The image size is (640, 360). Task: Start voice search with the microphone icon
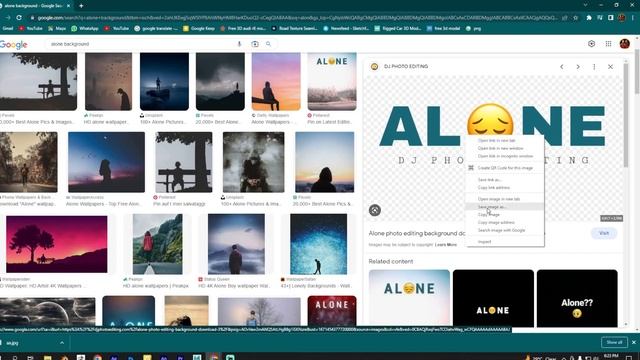(239, 44)
